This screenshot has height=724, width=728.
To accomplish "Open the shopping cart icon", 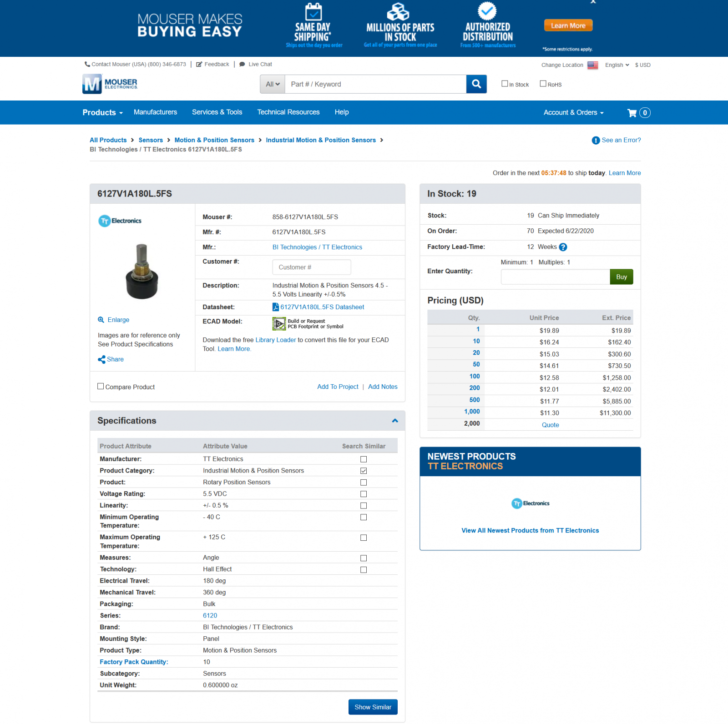I will (632, 113).
